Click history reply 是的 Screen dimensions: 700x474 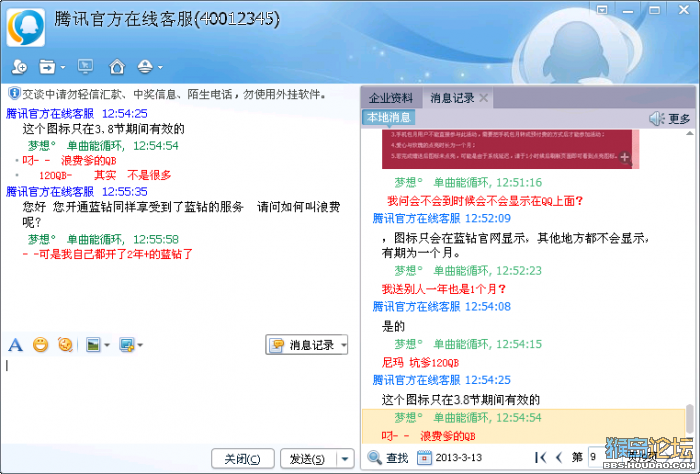[x=393, y=326]
